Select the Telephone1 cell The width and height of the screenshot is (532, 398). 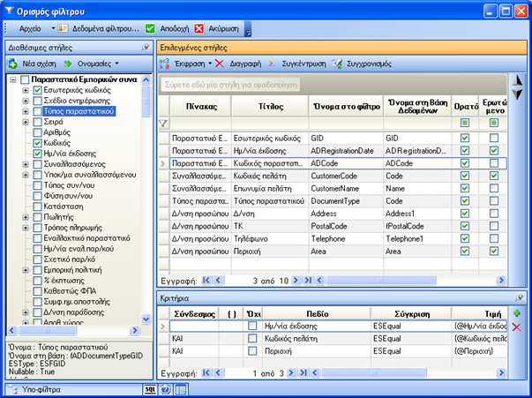[417, 239]
